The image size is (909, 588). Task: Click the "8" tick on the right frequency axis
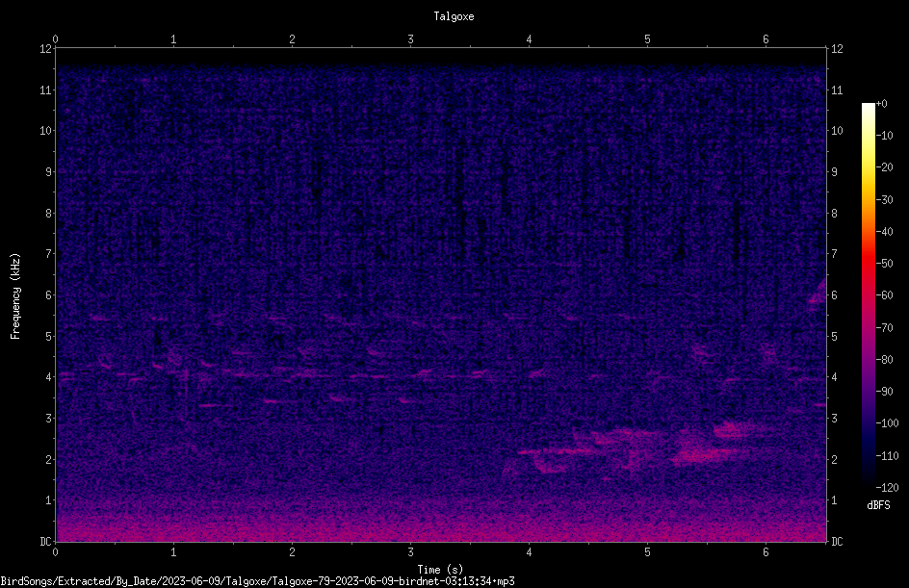[834, 214]
